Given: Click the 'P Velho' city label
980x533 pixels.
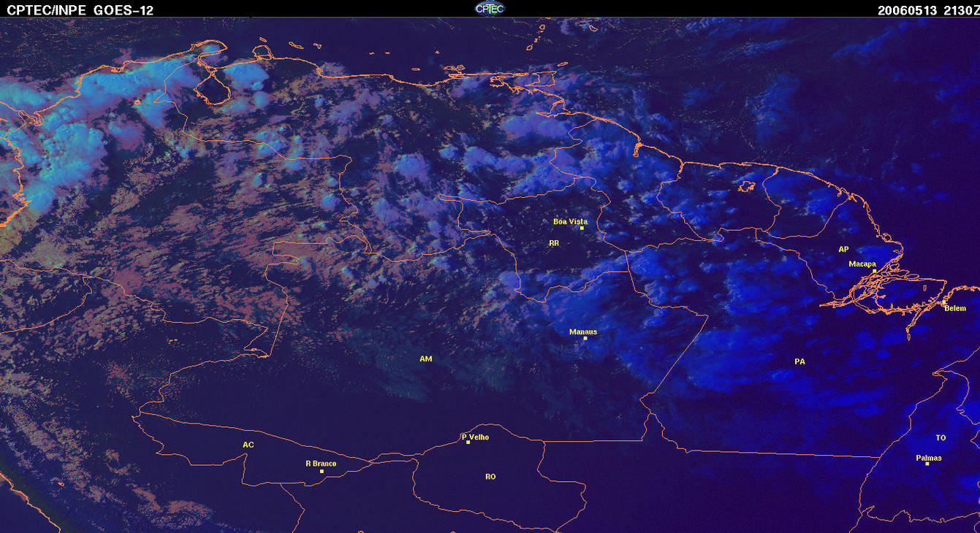Looking at the screenshot, I should (476, 437).
